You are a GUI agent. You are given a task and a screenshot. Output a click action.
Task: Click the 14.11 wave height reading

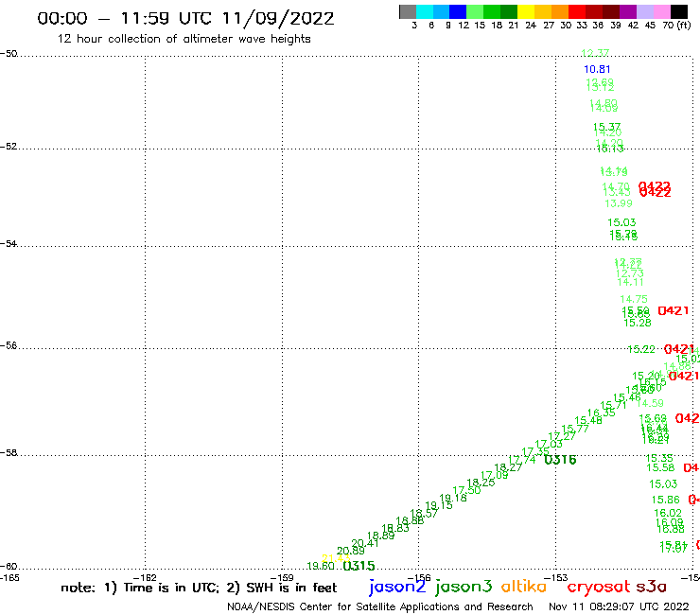coord(630,282)
